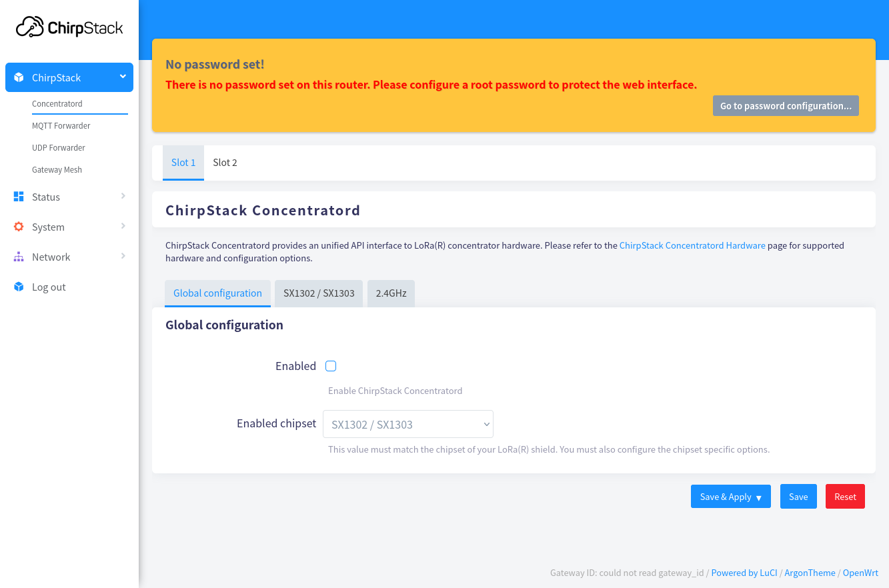The image size is (889, 588).
Task: Open the Save & Apply dropdown arrow
Action: click(x=759, y=497)
